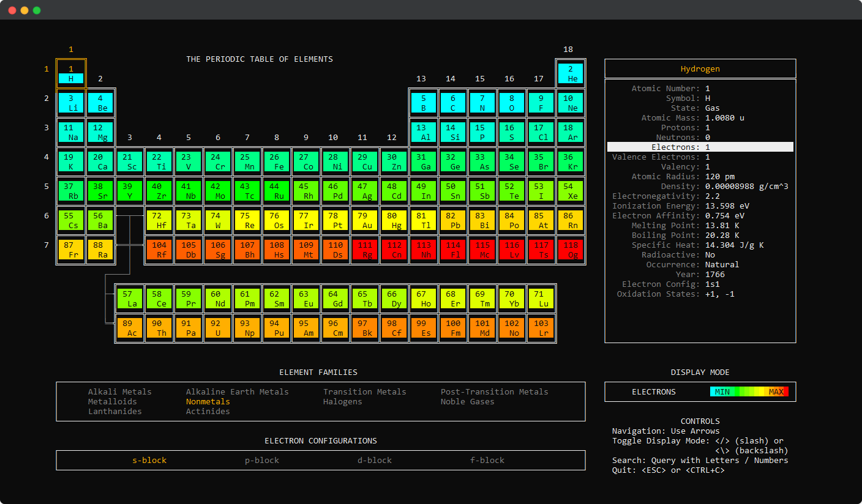
Task: Click the highlighted Electrons row in Hydrogen details
Action: (700, 147)
